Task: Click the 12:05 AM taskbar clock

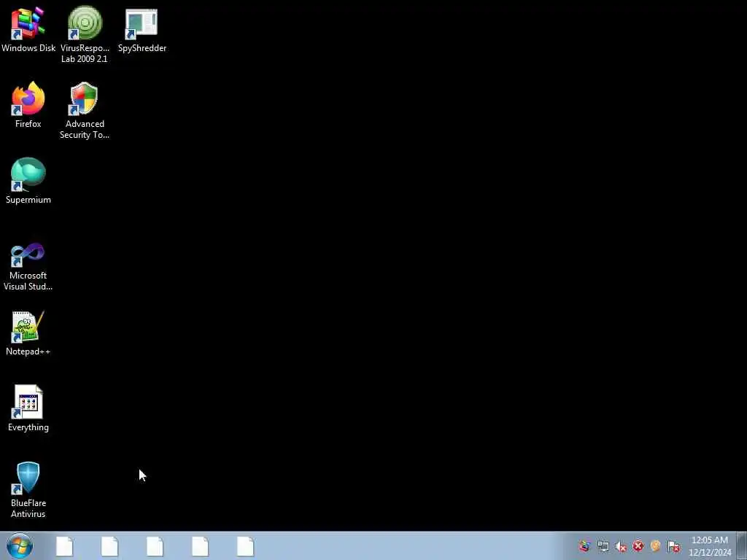Action: click(x=710, y=546)
